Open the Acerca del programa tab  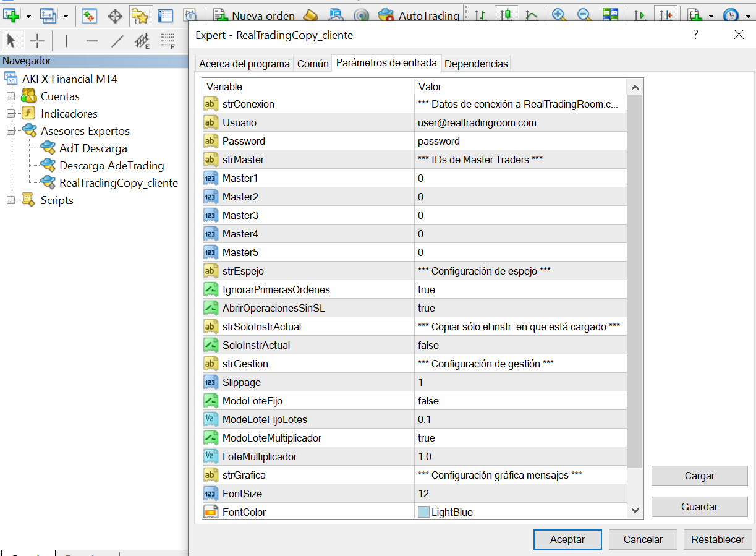pyautogui.click(x=244, y=64)
